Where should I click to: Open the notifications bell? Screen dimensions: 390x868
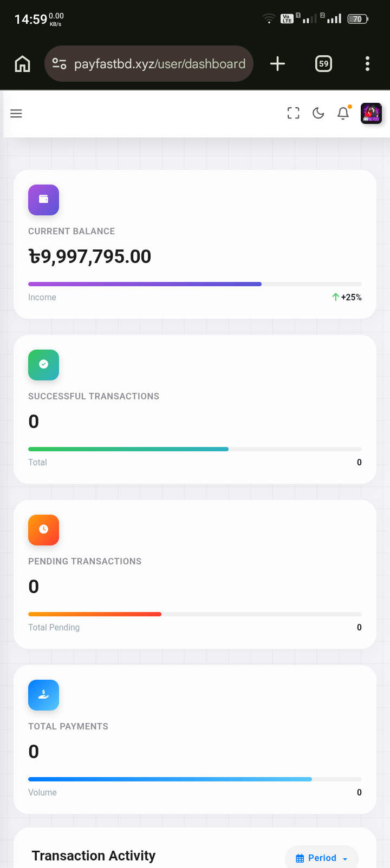click(343, 113)
